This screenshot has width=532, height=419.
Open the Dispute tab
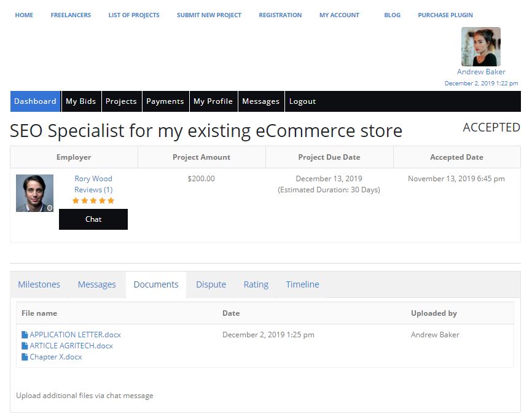pyautogui.click(x=211, y=284)
